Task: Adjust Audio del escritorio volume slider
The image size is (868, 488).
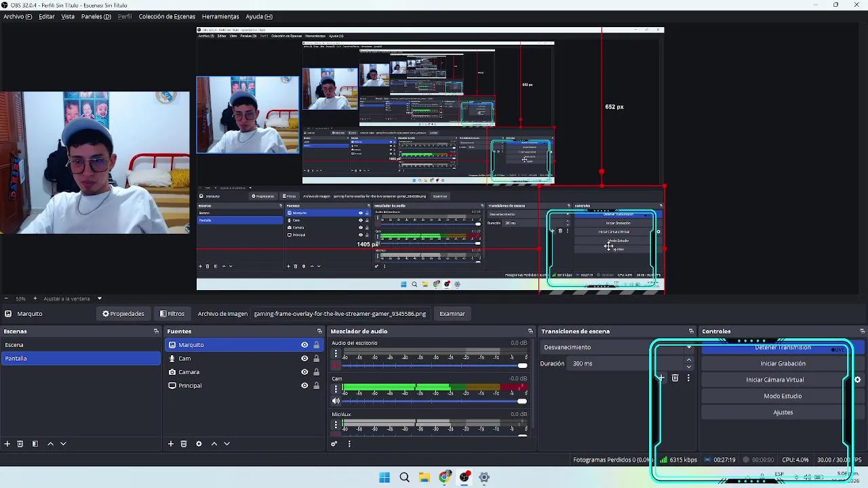Action: point(435,365)
